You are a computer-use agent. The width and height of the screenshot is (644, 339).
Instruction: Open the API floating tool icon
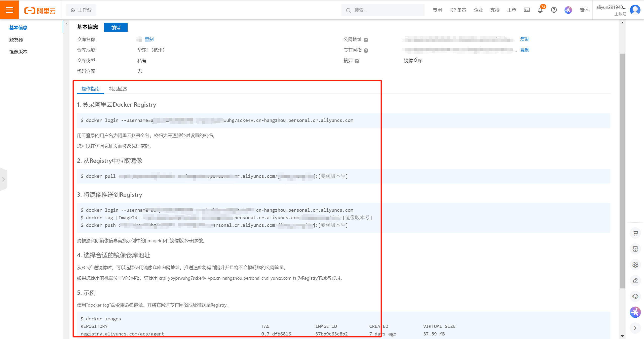click(x=635, y=249)
